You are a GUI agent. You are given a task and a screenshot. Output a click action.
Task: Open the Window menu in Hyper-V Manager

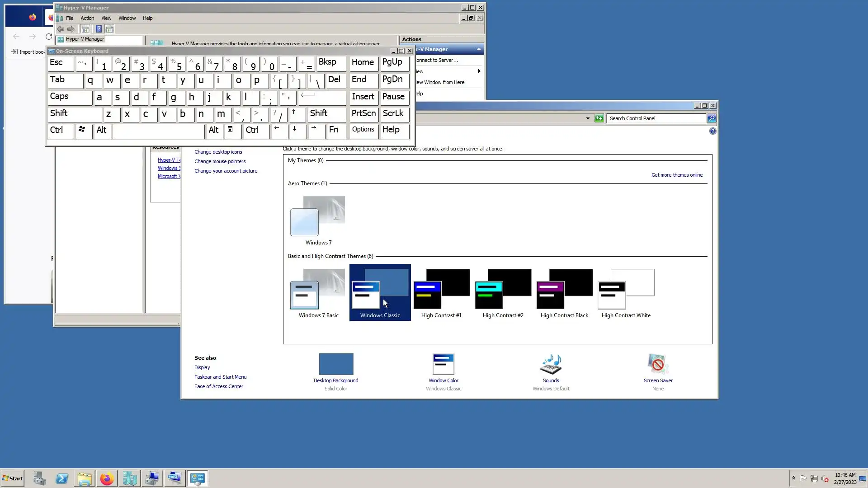(127, 19)
